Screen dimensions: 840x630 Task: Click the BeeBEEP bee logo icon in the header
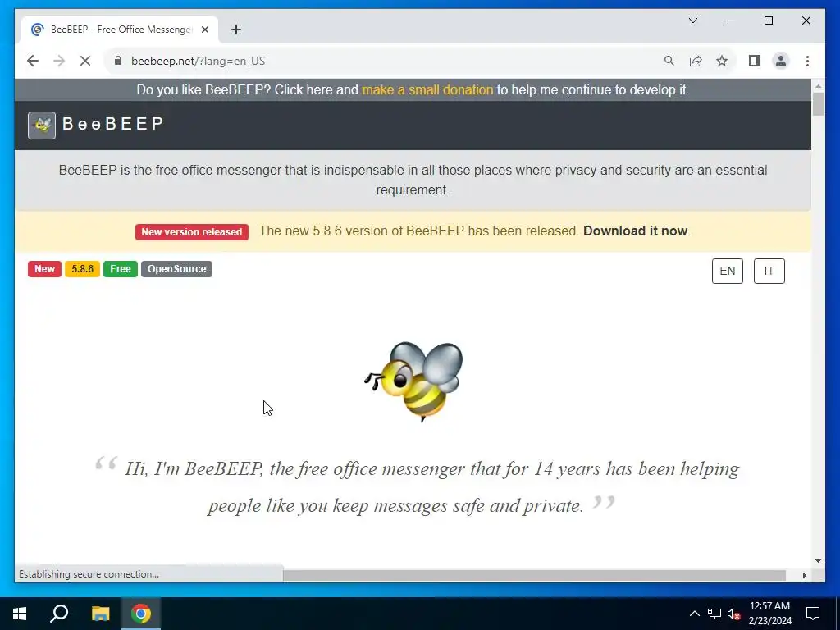click(x=42, y=126)
